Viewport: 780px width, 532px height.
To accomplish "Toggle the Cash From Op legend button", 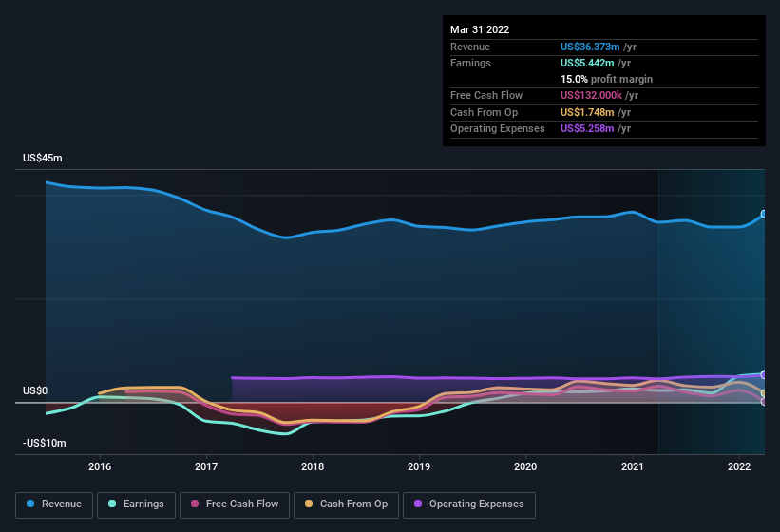I will (x=346, y=504).
